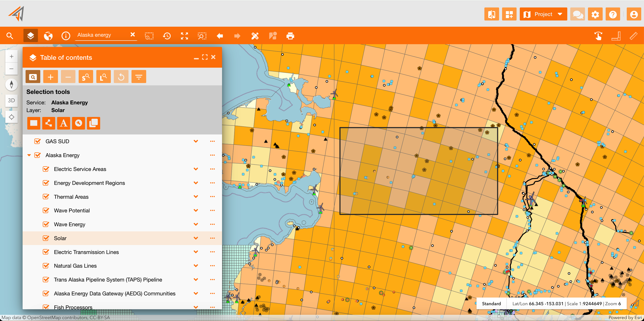This screenshot has width=644, height=321.
Task: Open the chat comments icon
Action: [x=578, y=14]
